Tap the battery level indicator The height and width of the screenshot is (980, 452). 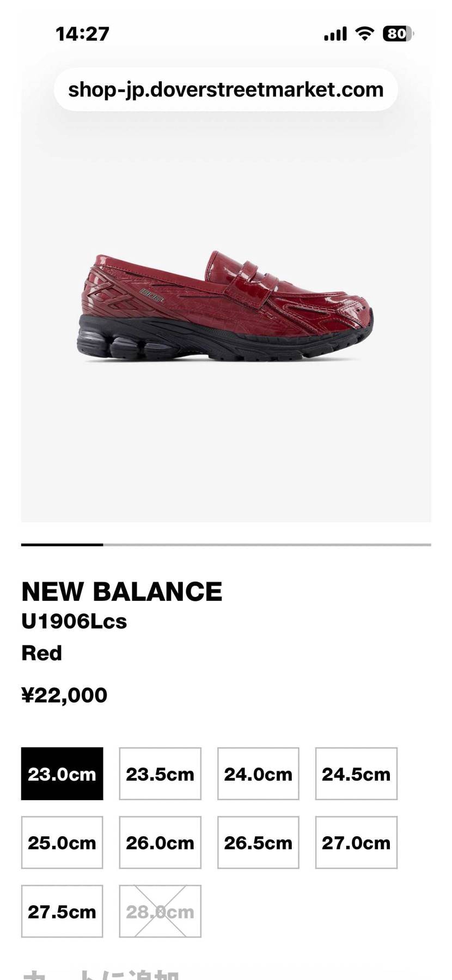pyautogui.click(x=398, y=34)
